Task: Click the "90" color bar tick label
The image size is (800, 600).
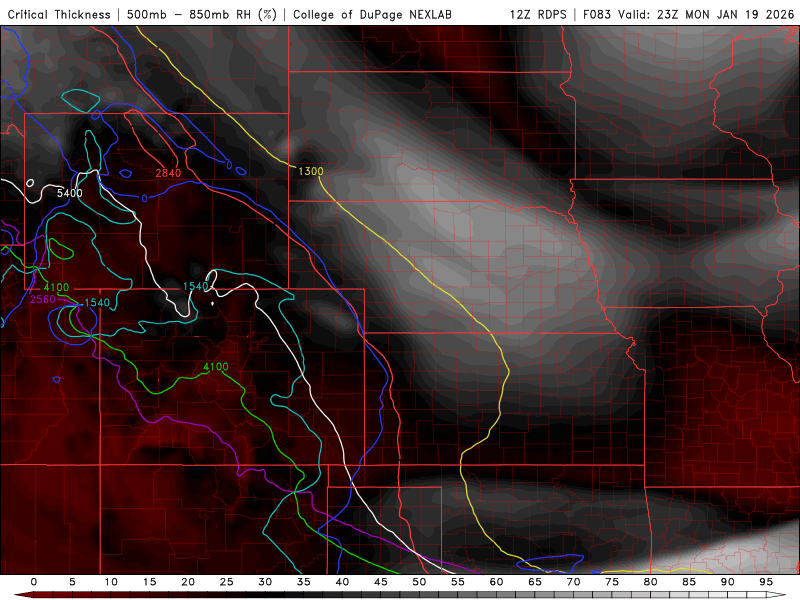Action: coord(728,582)
